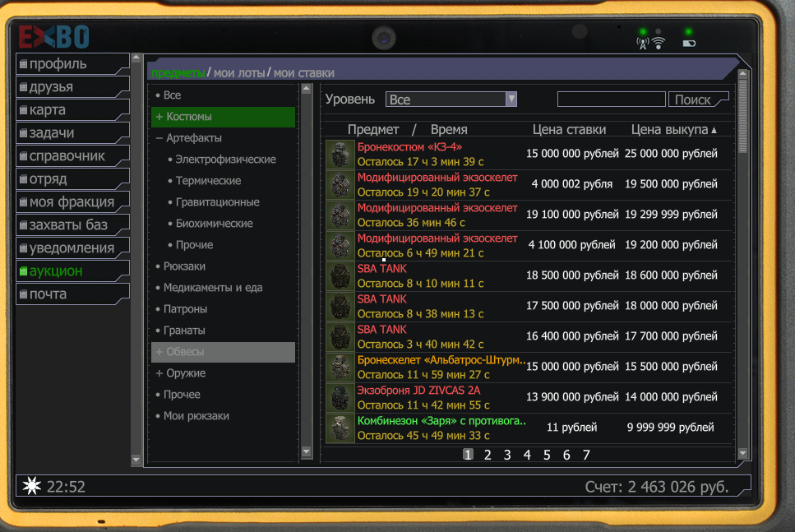795x532 pixels.
Task: Sort by Время column header
Action: (x=449, y=130)
